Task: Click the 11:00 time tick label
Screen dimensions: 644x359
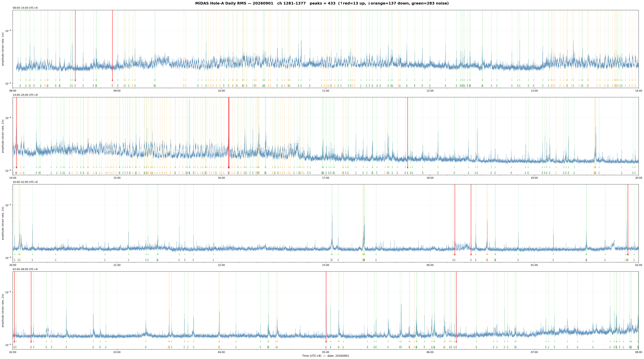Action: click(326, 91)
